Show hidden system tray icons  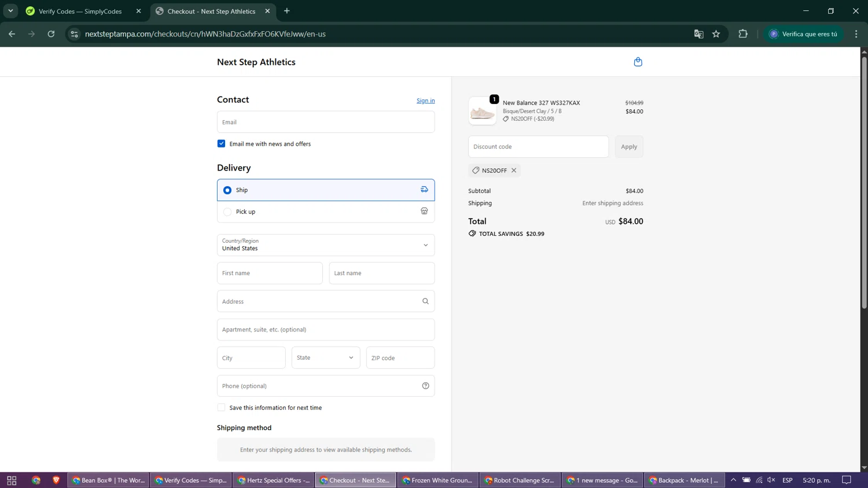[x=733, y=480]
